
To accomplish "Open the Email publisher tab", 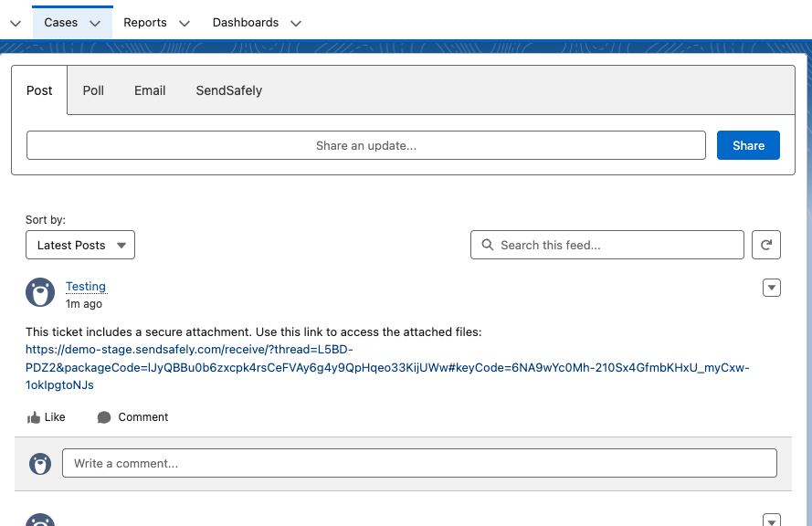I will coord(150,90).
